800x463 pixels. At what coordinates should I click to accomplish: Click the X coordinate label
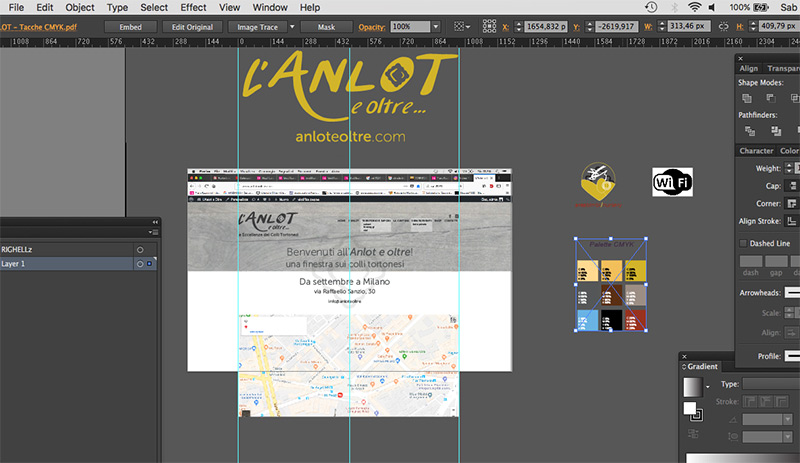pos(505,27)
